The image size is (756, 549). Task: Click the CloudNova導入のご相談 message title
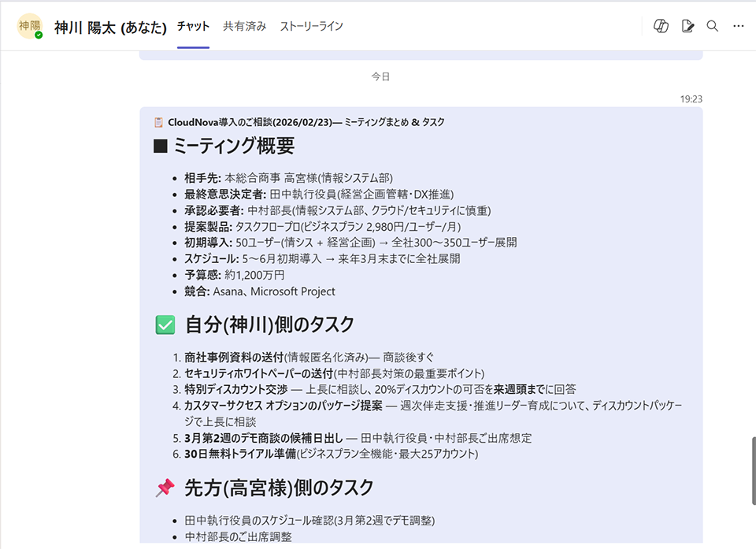coord(306,123)
